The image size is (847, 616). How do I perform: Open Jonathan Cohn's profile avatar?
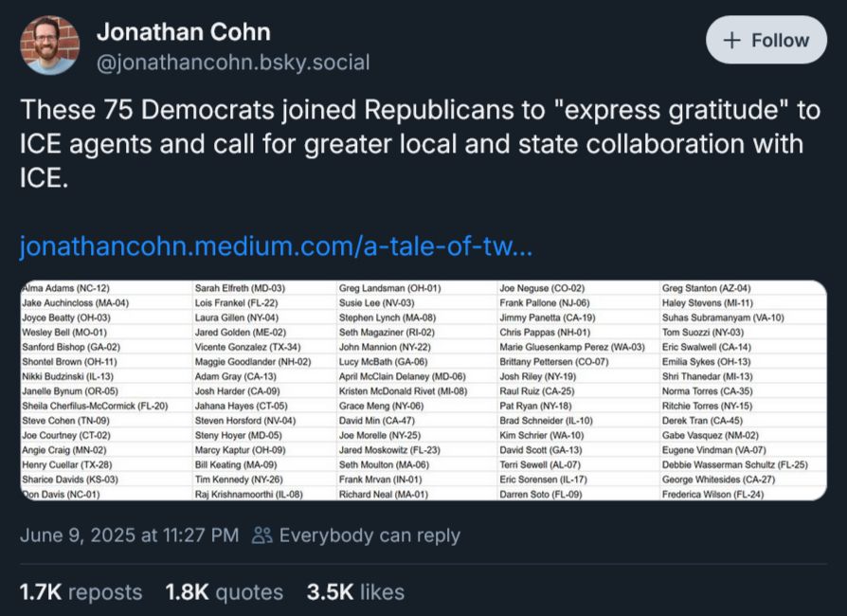point(49,44)
